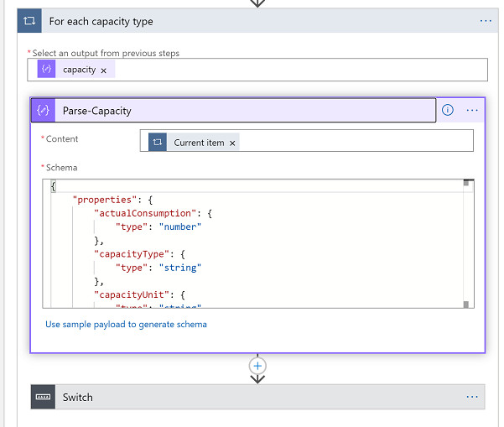Collapse the For each capacity type header
This screenshot has height=427, width=504.
tap(252, 21)
